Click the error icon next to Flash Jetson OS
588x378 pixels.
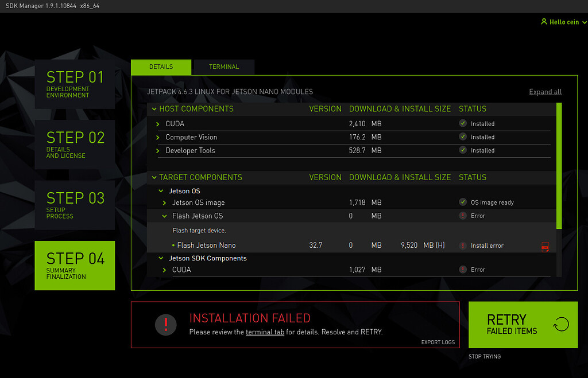[463, 216]
